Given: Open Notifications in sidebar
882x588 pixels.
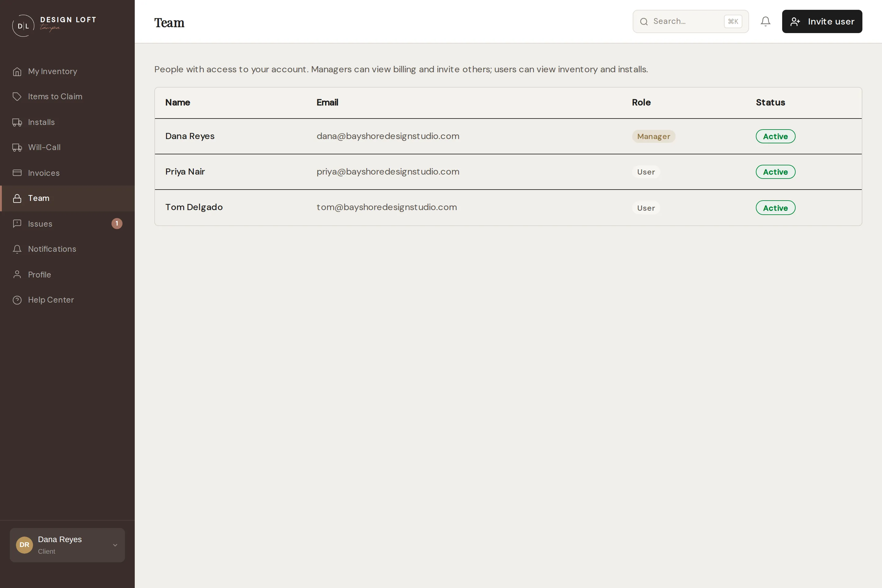Looking at the screenshot, I should click(67, 249).
